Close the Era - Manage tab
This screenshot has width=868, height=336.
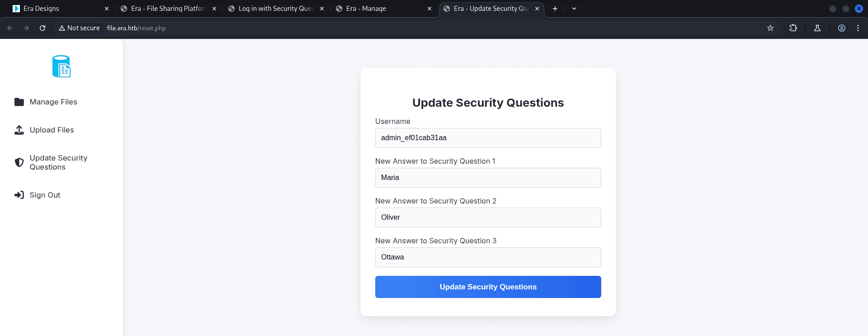(x=429, y=9)
